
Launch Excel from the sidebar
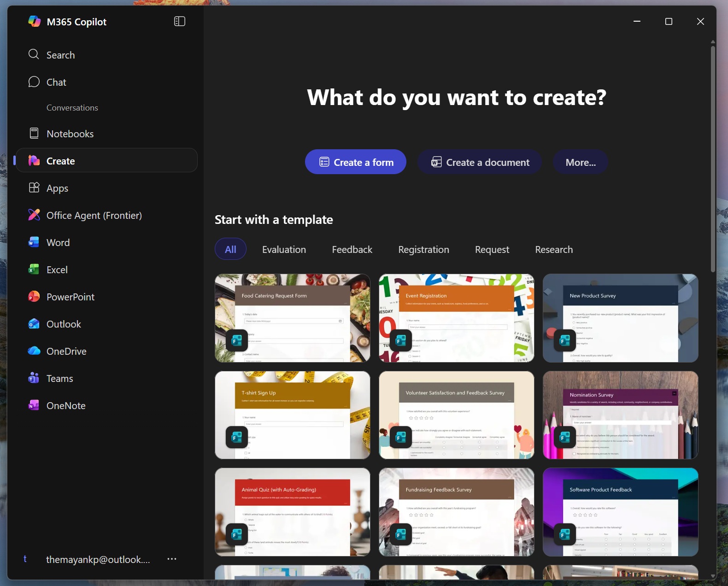57,270
